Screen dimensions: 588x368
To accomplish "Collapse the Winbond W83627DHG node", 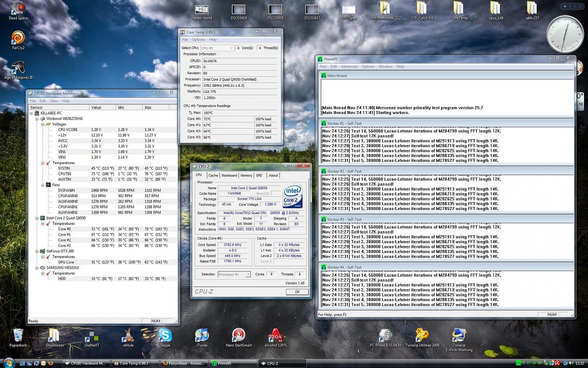I will coord(37,119).
